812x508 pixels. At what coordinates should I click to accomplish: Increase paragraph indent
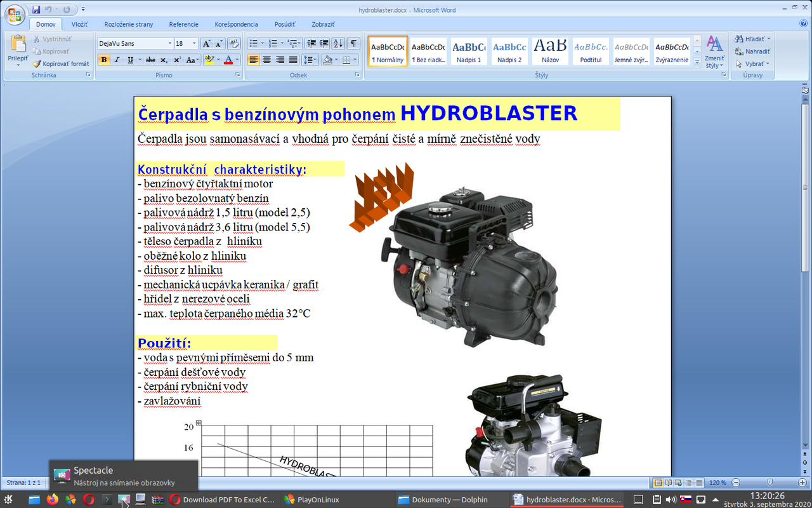[324, 44]
